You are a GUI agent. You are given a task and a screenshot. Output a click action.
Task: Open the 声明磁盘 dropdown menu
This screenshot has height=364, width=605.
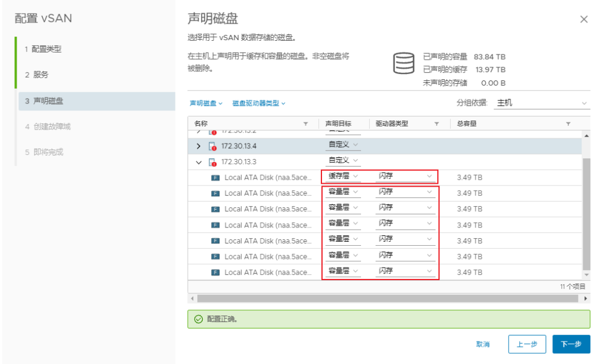[206, 103]
